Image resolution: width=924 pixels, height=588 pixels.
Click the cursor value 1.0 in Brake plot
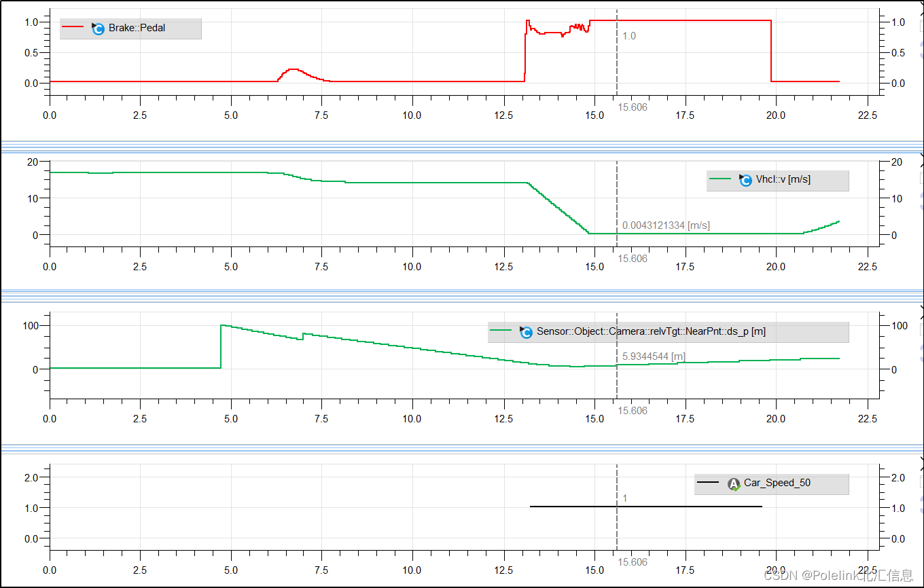[x=629, y=36]
